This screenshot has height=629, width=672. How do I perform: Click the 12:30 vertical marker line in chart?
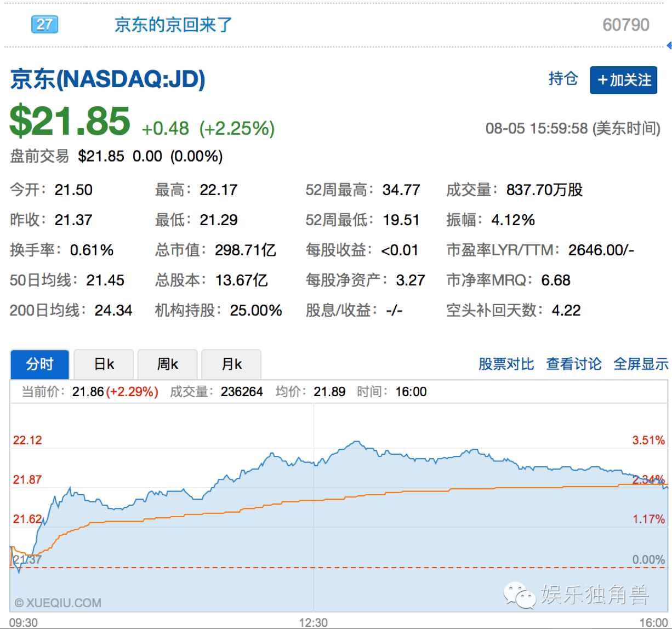click(x=314, y=508)
